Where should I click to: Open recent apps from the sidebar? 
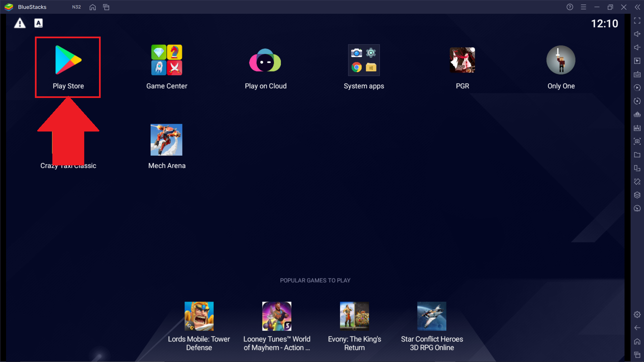(x=637, y=355)
